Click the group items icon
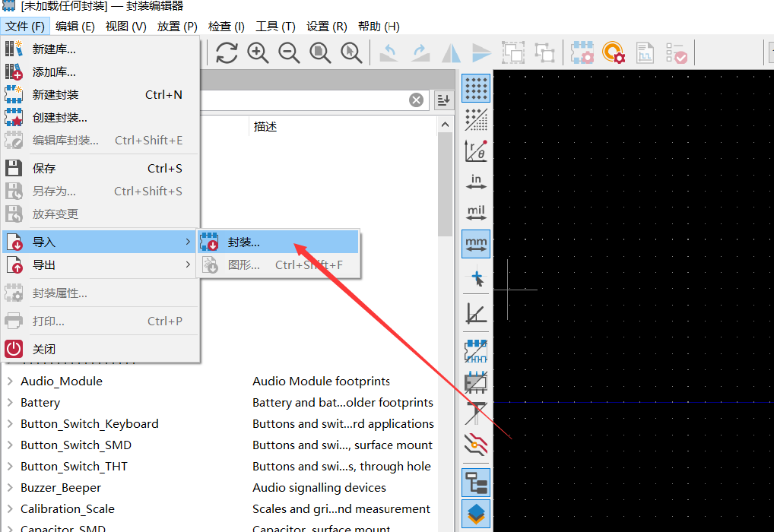The width and height of the screenshot is (774, 532). click(x=513, y=52)
